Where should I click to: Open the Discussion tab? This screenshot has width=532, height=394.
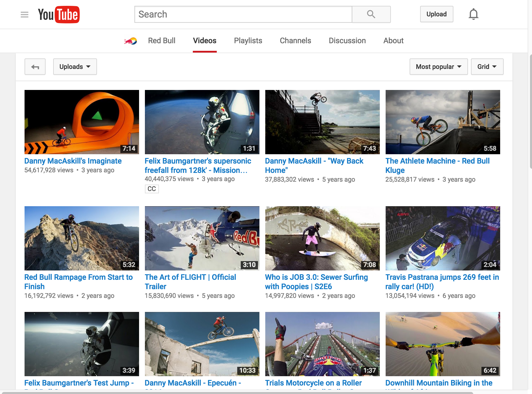[347, 41]
